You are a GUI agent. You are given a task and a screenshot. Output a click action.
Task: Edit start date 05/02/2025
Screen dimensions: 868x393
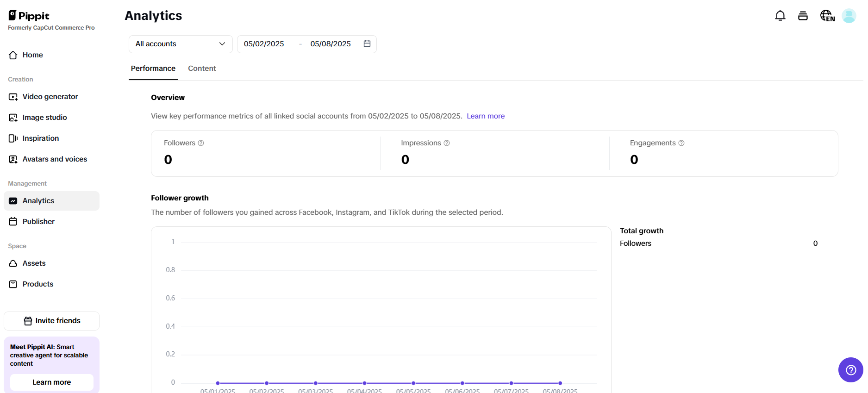[264, 44]
